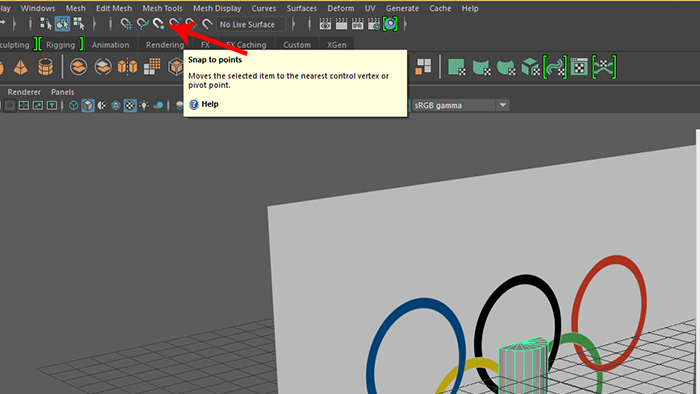
Task: Open the UV Editor shelf icon
Action: [x=579, y=67]
